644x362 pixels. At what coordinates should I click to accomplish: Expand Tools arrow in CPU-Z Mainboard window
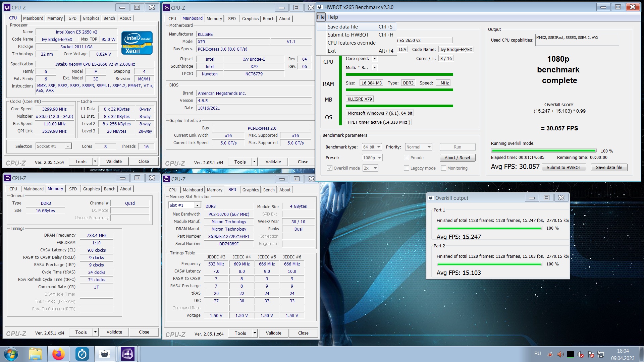tap(254, 162)
